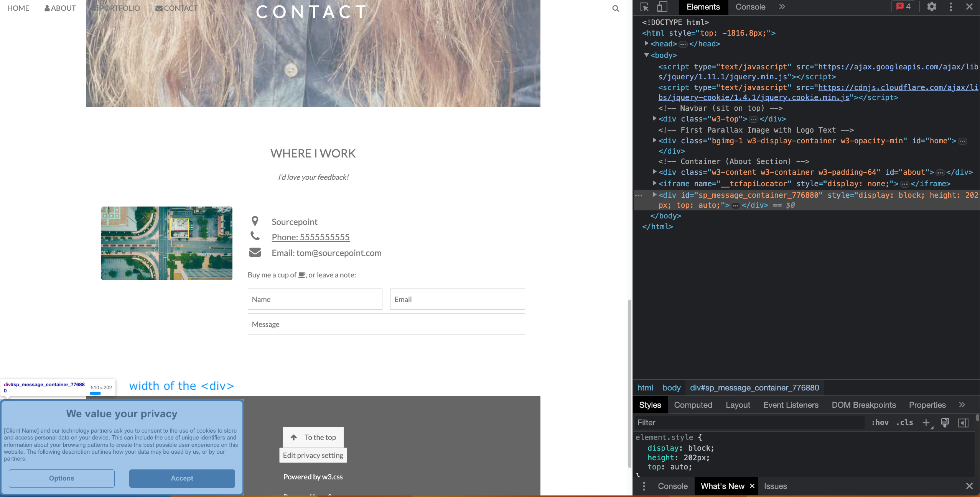
Task: Open the jquery.min.js script link
Action: coord(818,72)
